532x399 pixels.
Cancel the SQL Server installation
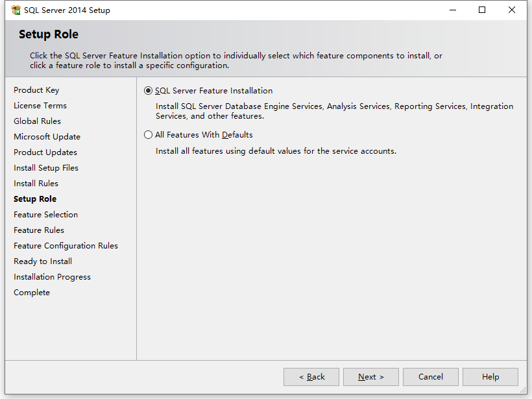pos(430,376)
